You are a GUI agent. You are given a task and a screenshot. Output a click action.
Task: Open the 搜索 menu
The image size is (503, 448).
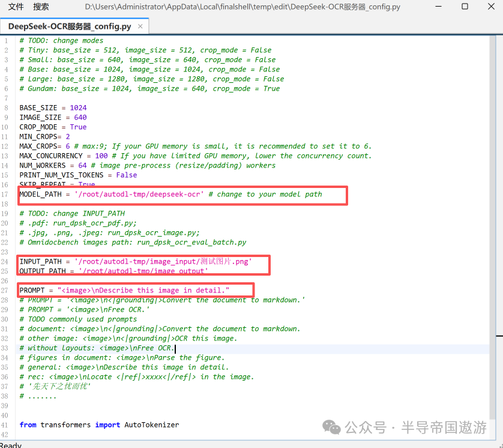[x=41, y=7]
